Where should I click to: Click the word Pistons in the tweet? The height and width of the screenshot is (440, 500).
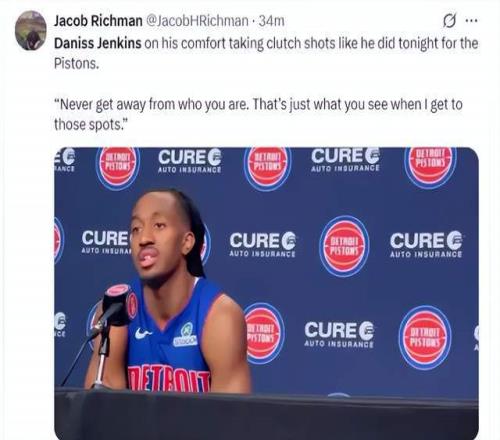pos(76,63)
